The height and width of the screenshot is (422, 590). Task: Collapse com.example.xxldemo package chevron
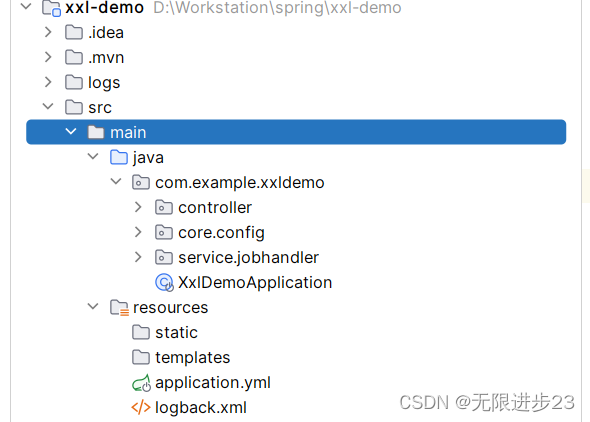pyautogui.click(x=116, y=182)
